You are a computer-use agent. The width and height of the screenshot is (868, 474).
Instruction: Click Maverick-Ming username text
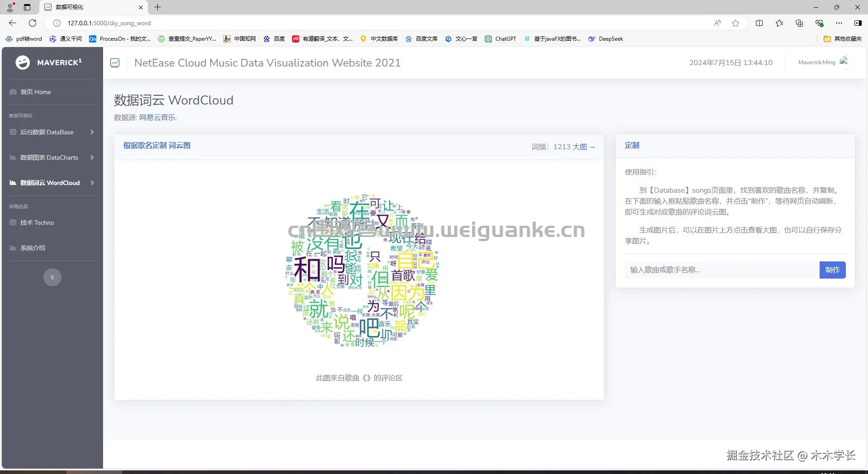[x=816, y=62]
